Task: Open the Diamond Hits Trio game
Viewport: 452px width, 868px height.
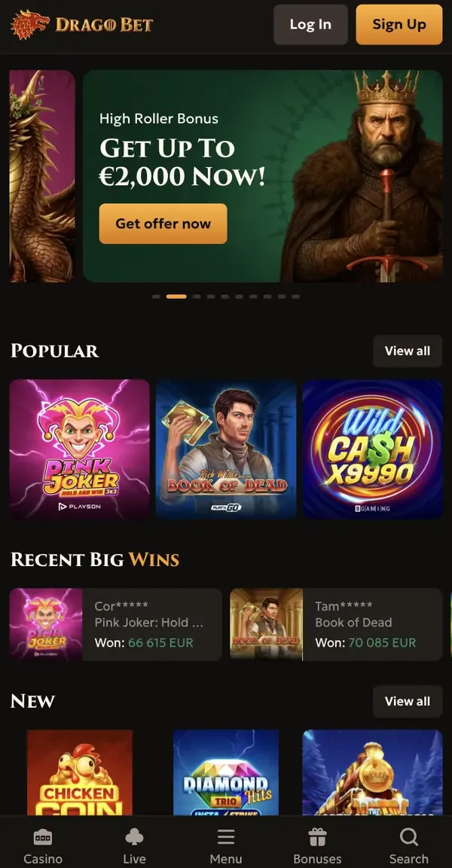Action: click(x=226, y=773)
